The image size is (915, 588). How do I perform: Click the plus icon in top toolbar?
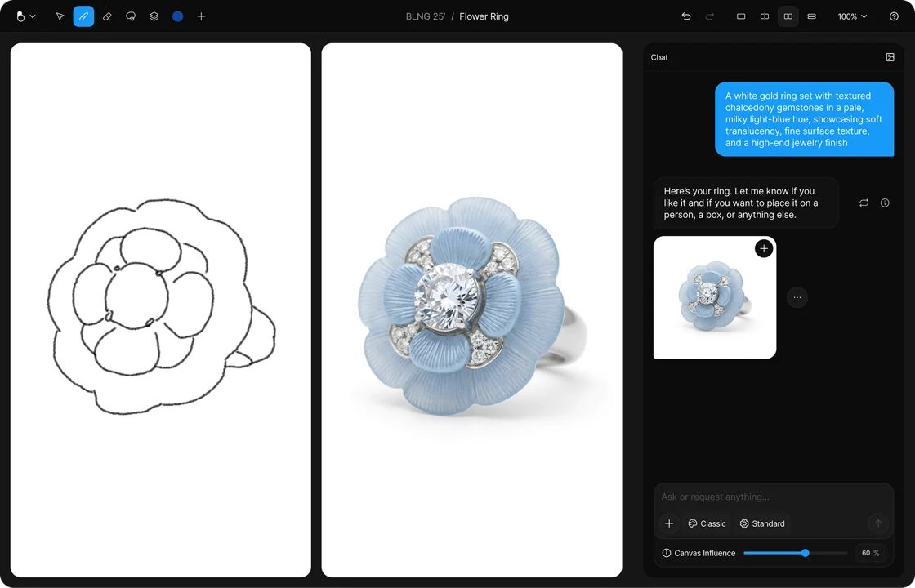click(201, 16)
